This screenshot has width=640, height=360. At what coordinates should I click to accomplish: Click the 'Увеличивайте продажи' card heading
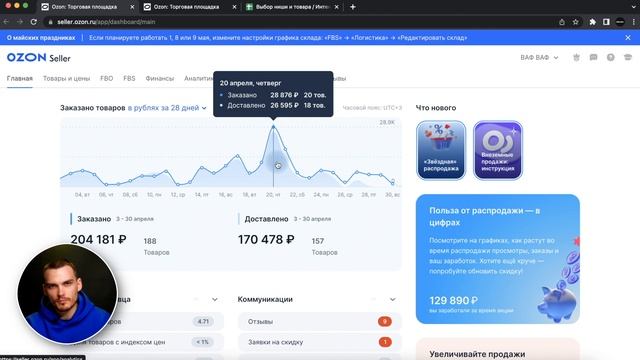(x=477, y=354)
